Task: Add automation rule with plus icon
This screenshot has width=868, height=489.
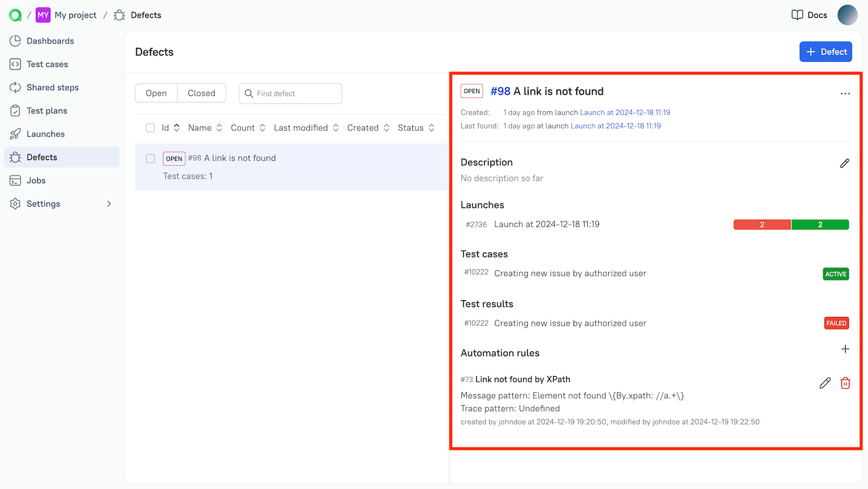Action: (x=845, y=349)
